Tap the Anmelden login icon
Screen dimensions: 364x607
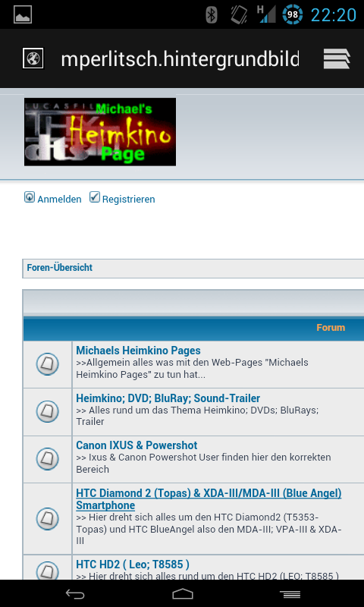tap(30, 197)
